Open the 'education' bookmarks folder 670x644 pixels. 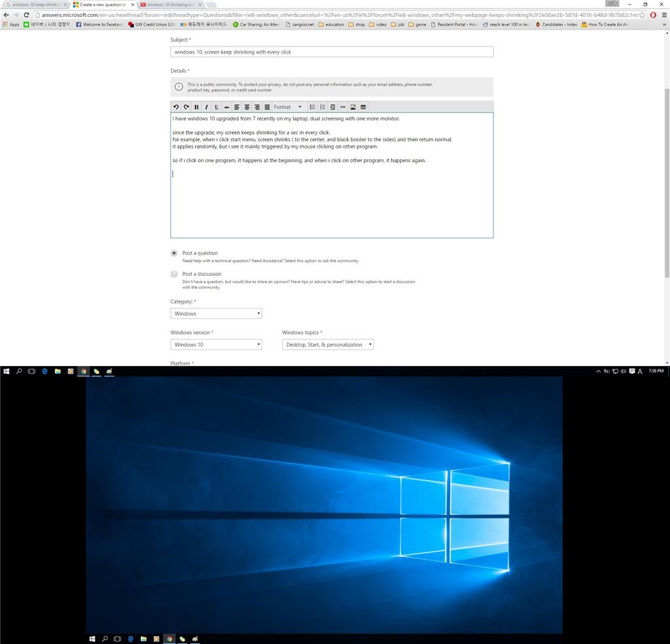[x=331, y=25]
